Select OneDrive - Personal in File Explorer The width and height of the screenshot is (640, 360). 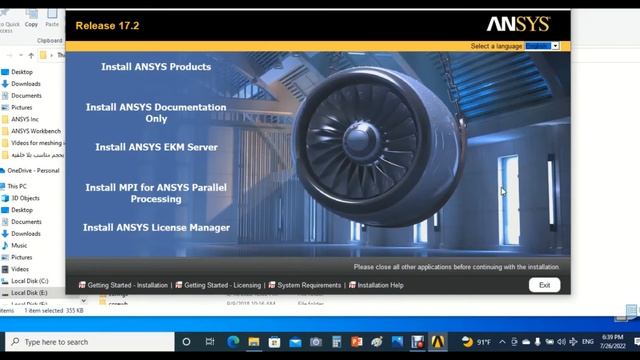(x=33, y=171)
